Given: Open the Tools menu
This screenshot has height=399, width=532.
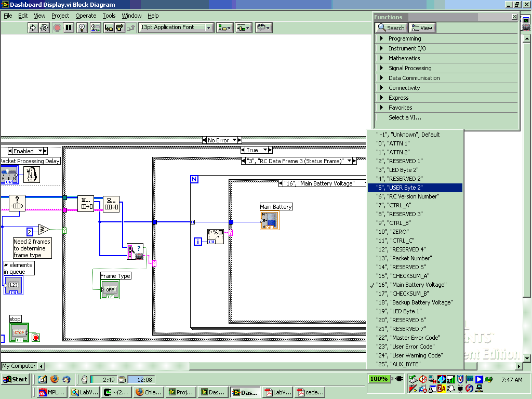Looking at the screenshot, I should coord(109,16).
